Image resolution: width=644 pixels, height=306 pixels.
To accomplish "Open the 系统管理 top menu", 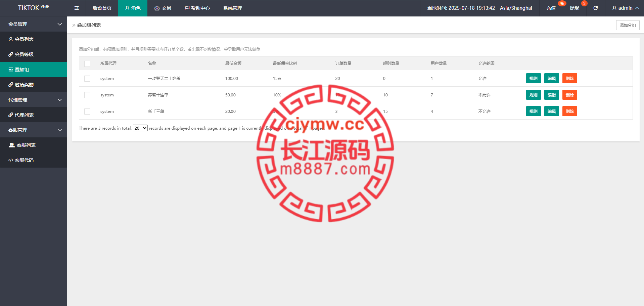I will coord(233,8).
